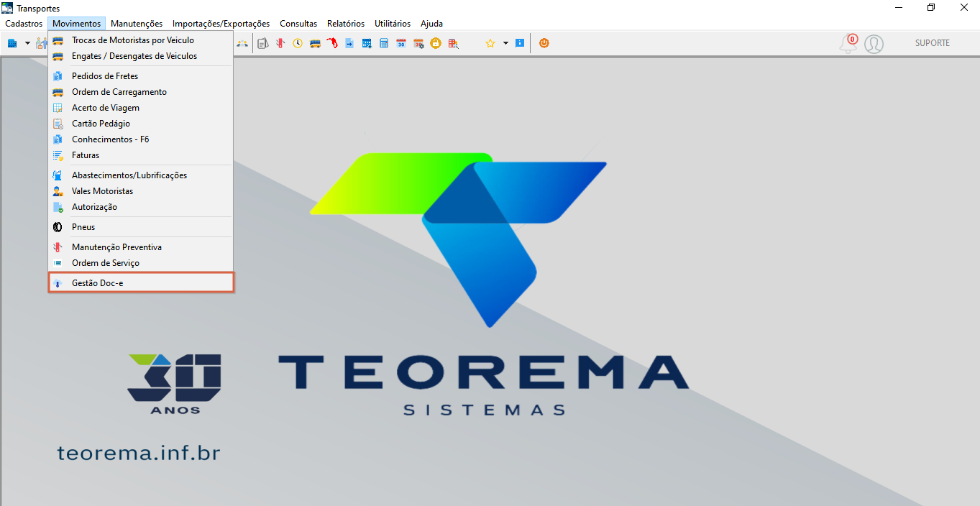Click the calendar 30 toolbar icon
The width and height of the screenshot is (980, 506).
click(401, 43)
